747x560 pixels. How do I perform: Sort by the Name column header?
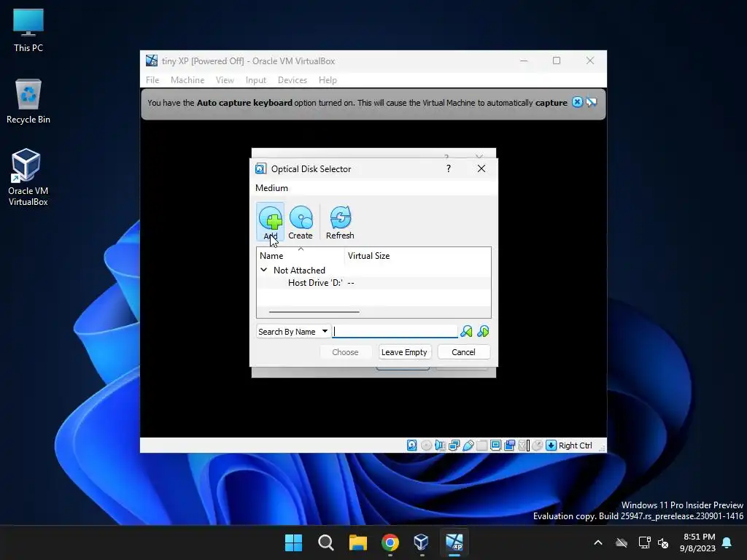pos(301,256)
